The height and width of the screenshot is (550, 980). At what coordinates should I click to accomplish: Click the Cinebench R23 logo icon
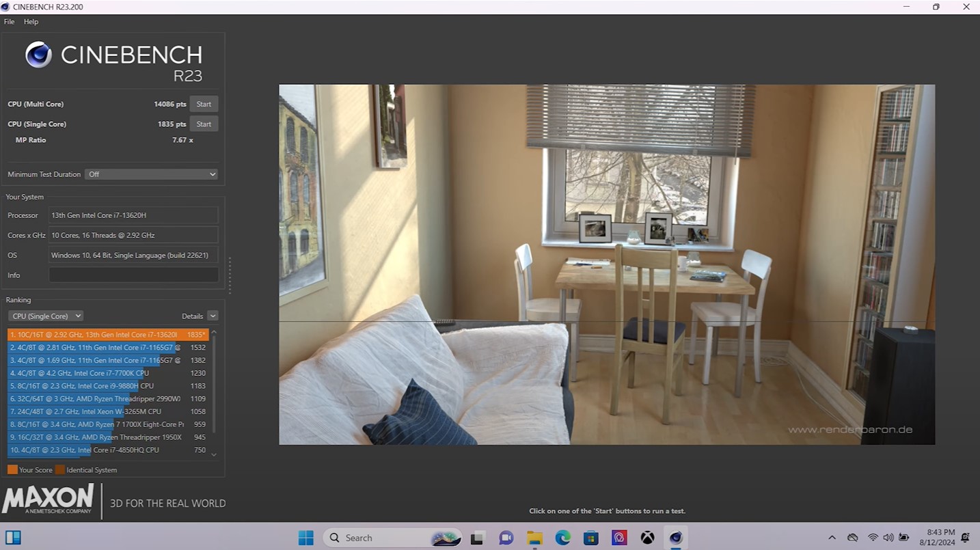38,55
